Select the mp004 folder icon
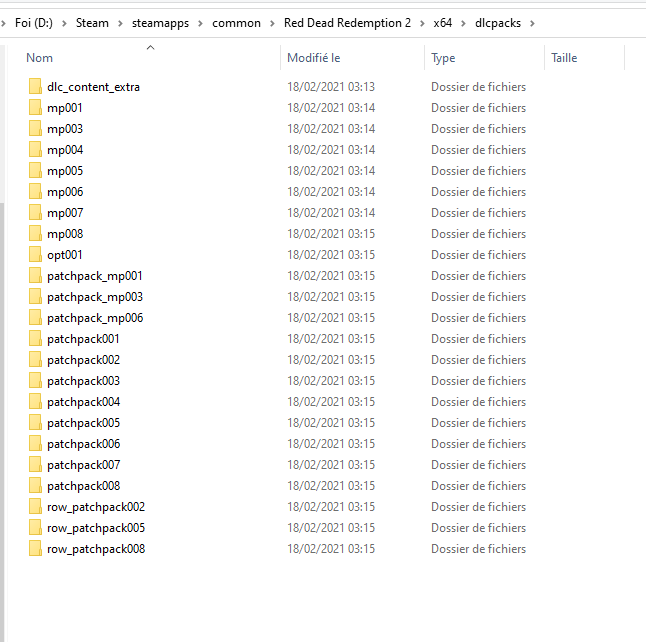646x642 pixels. 35,150
